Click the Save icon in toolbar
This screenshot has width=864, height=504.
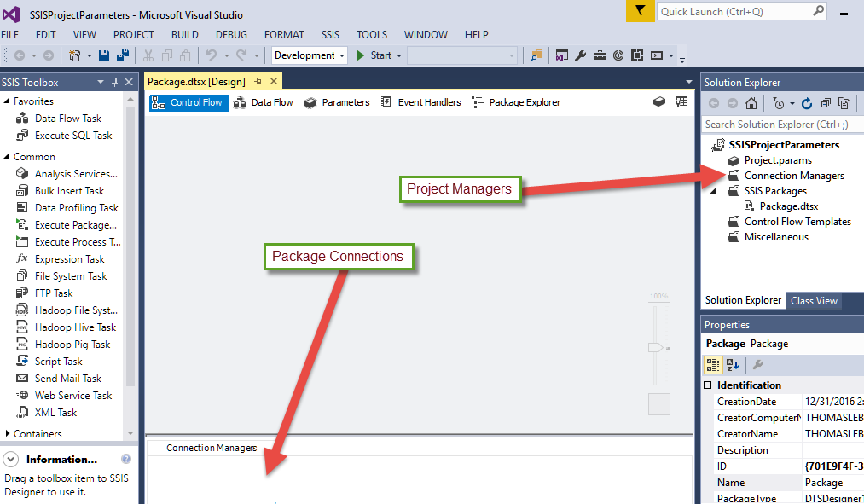click(x=103, y=55)
